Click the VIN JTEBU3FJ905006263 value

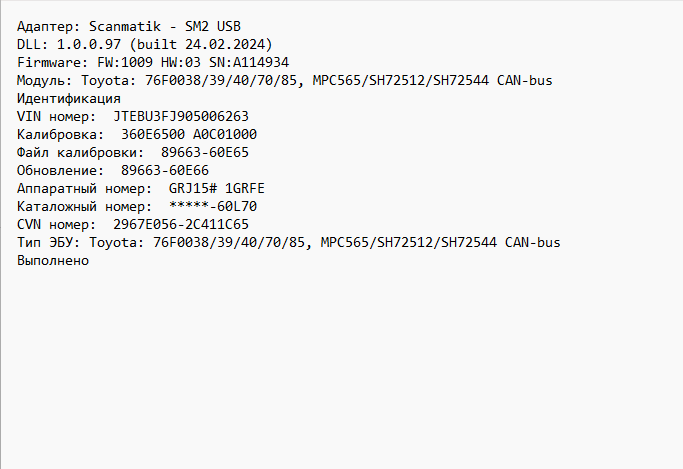click(x=181, y=116)
